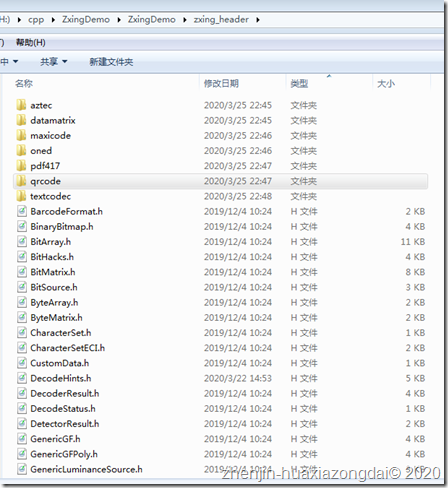Expand the arrow after cpp in address bar
Image resolution: width=448 pixels, height=488 pixels.
click(x=53, y=20)
